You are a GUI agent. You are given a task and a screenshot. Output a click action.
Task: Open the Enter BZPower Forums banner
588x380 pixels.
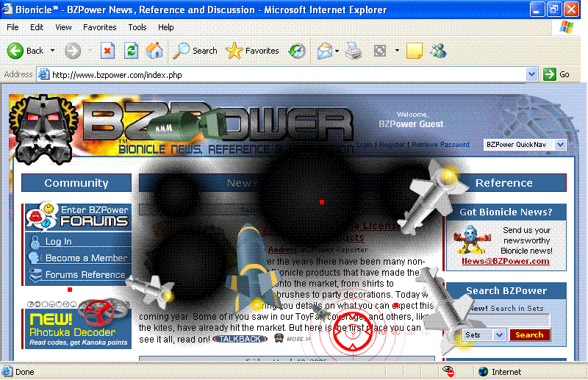[78, 216]
